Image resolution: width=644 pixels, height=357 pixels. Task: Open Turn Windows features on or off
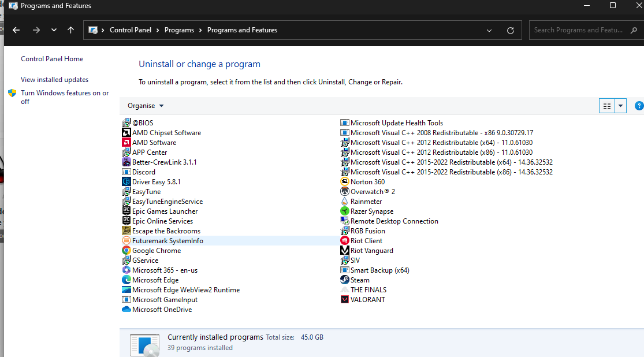[65, 97]
